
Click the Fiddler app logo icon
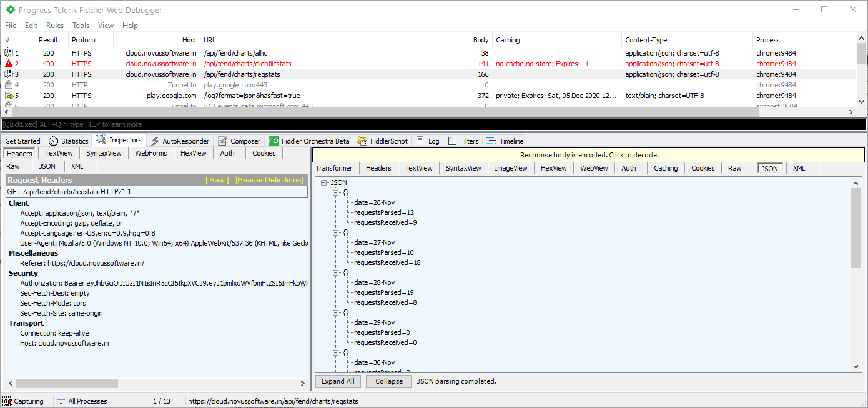pos(10,10)
